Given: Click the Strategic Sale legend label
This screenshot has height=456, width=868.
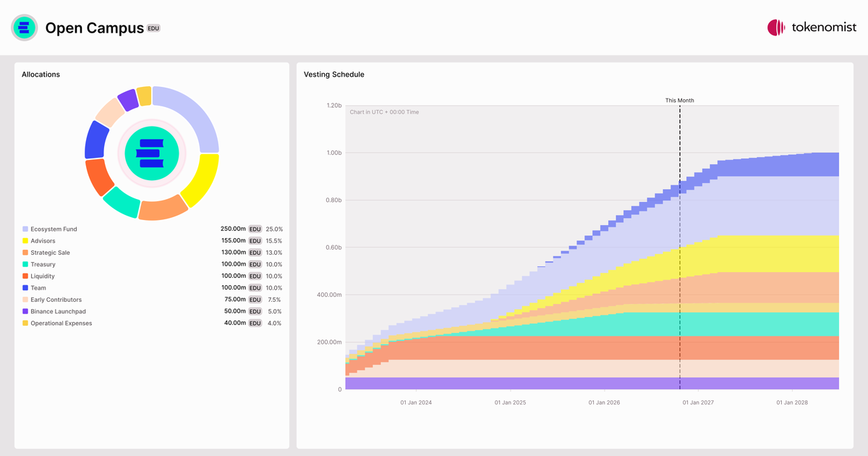Looking at the screenshot, I should coord(51,253).
